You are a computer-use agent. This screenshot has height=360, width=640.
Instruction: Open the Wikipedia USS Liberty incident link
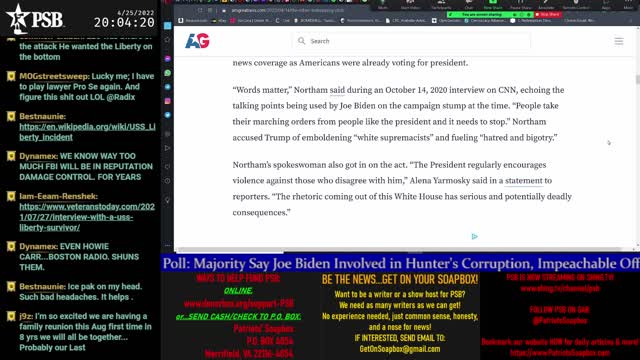[x=87, y=132]
